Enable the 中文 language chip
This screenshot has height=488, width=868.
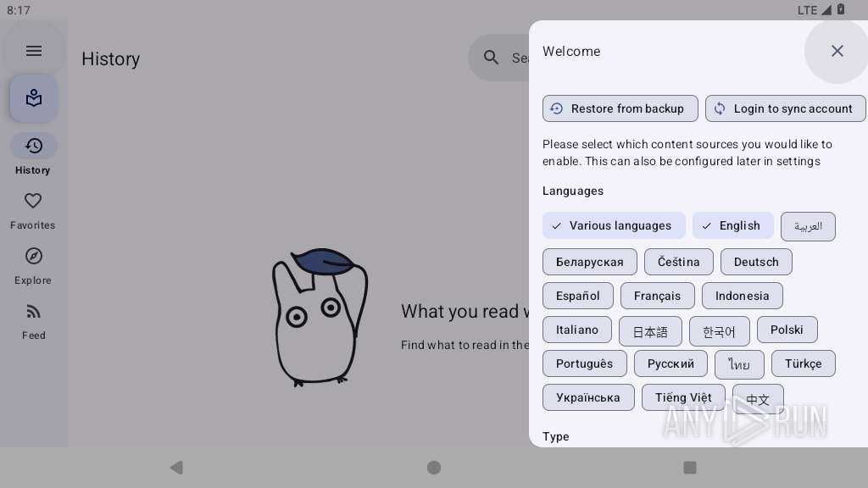click(757, 398)
